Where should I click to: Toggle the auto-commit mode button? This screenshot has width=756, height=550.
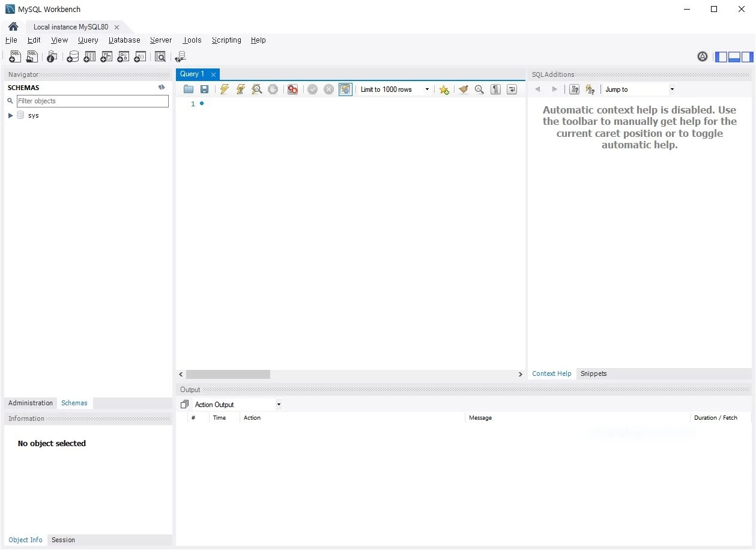(345, 89)
